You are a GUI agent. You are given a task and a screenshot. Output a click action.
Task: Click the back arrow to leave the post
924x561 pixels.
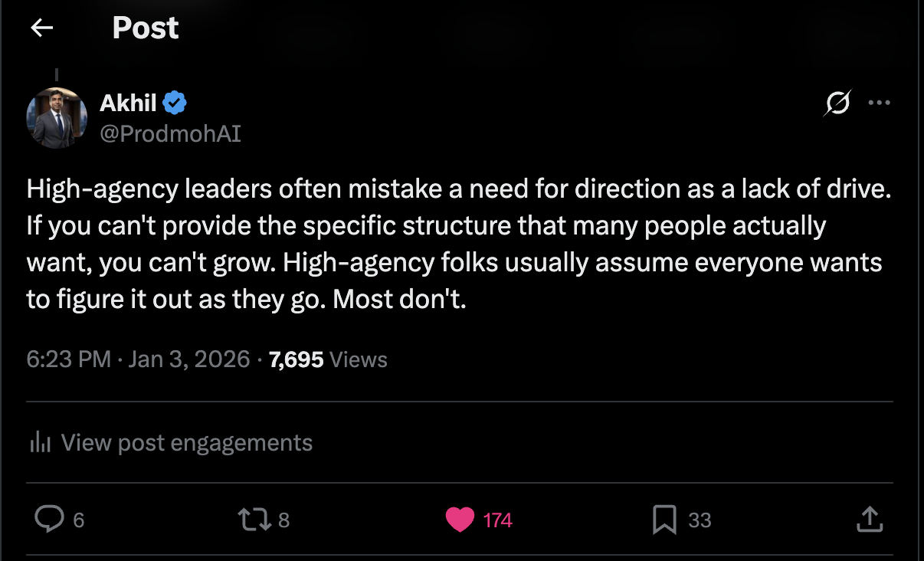[42, 28]
